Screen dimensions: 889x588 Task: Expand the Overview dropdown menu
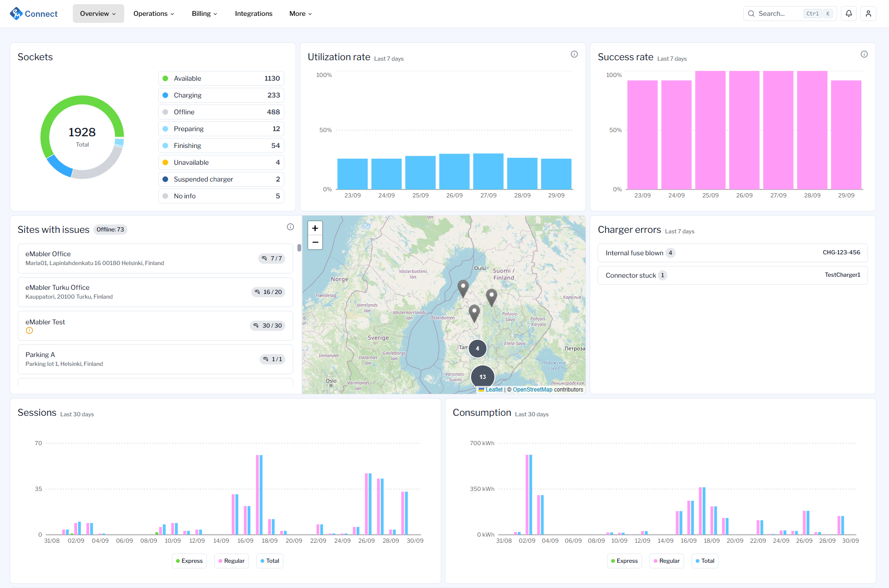click(98, 14)
